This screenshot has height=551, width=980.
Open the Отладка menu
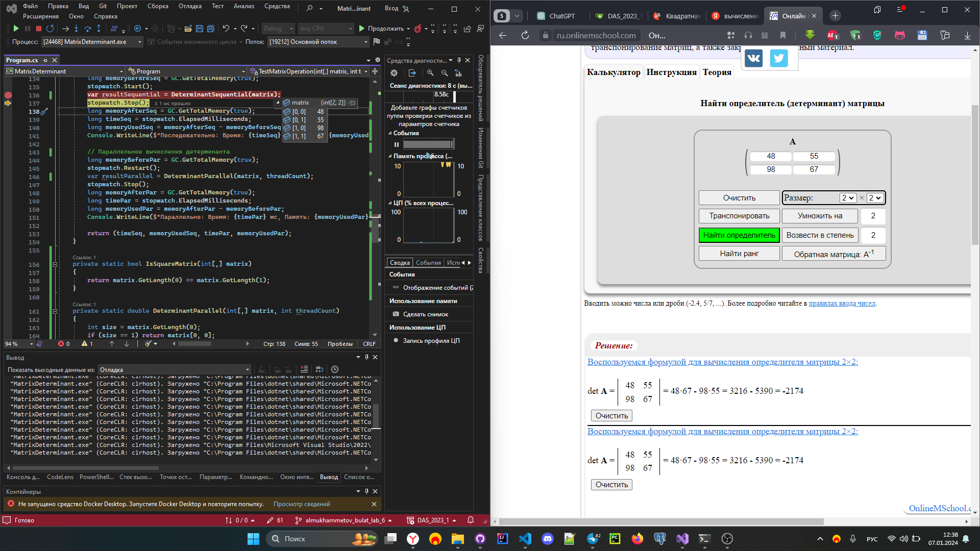coord(190,6)
